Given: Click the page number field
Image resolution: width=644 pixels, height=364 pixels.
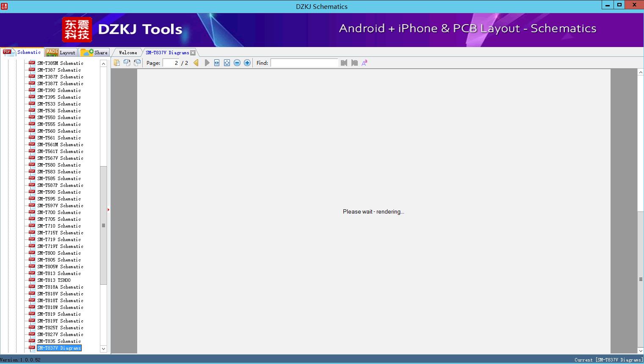Looking at the screenshot, I should 171,63.
